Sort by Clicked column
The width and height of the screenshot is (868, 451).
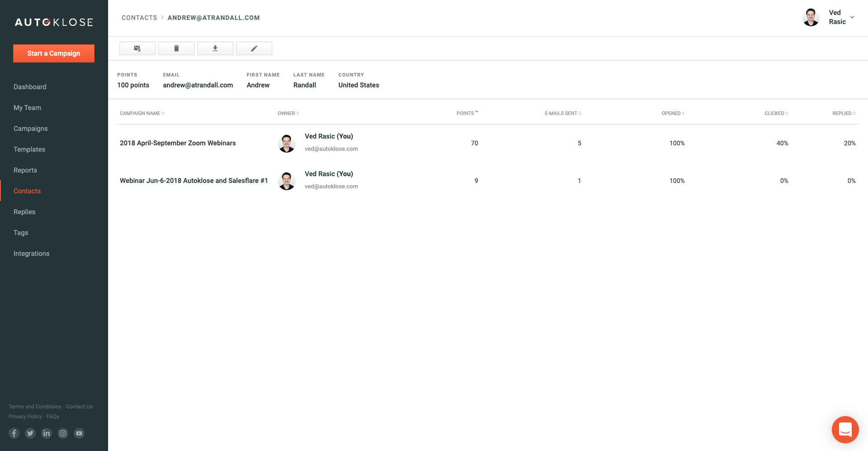pos(776,113)
